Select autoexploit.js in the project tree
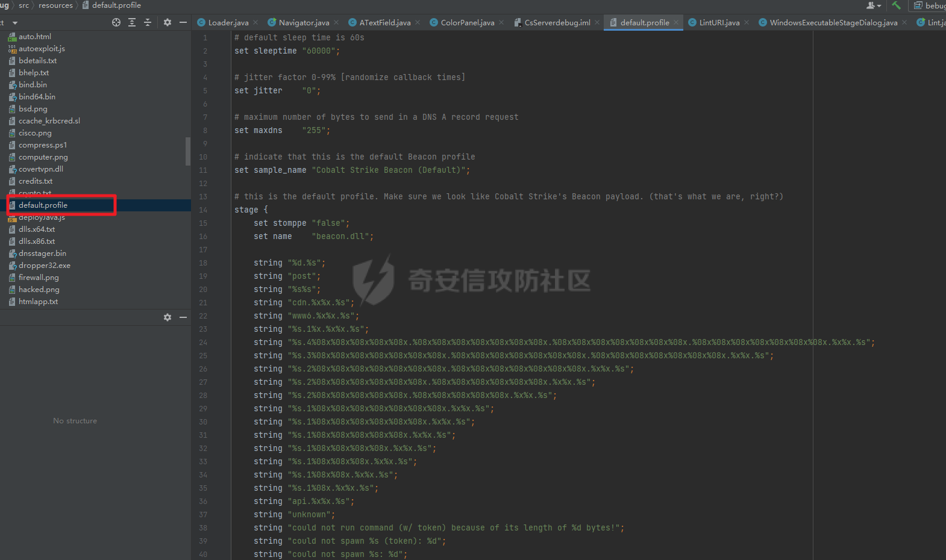The image size is (946, 560). tap(42, 49)
